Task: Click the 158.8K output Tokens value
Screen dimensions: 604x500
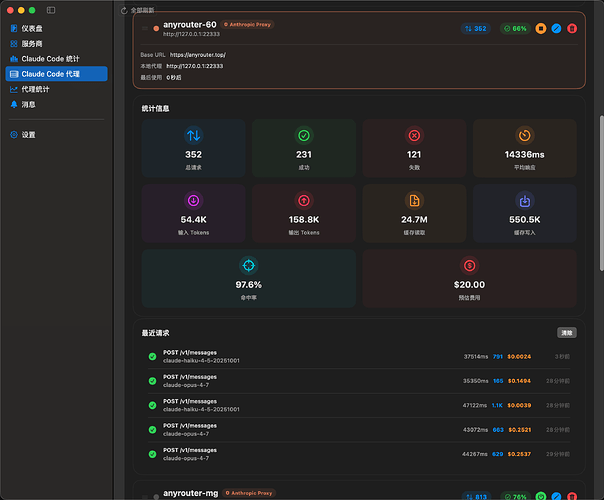Action: pos(304,220)
